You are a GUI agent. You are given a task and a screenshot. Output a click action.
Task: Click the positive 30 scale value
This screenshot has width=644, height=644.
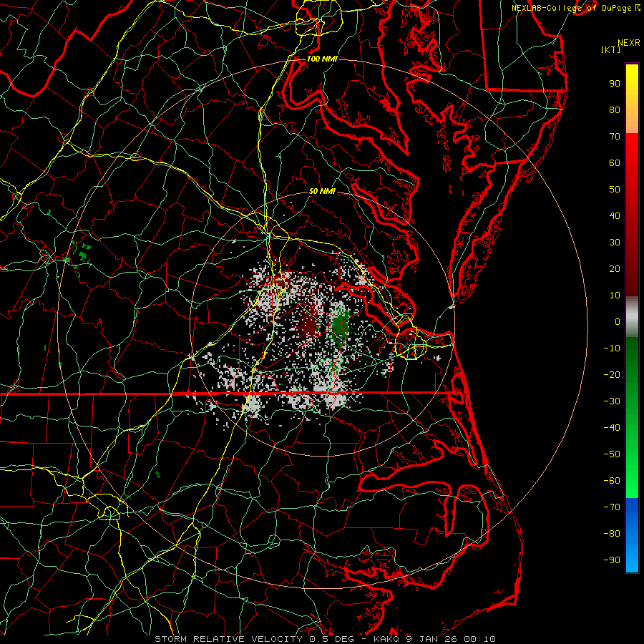pyautogui.click(x=615, y=243)
